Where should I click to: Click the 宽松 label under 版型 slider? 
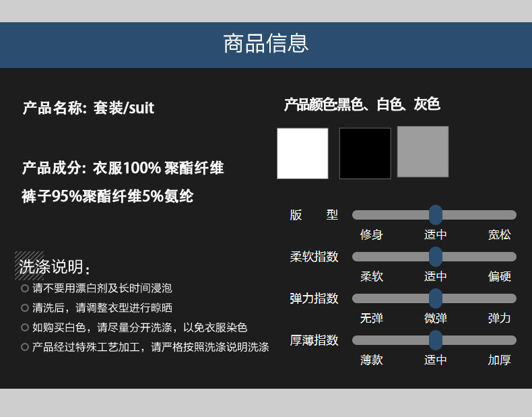click(500, 234)
